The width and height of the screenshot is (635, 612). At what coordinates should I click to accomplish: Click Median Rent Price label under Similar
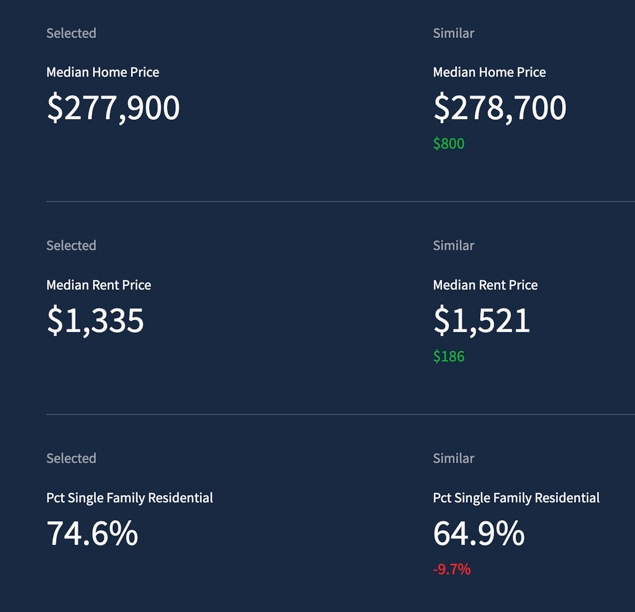485,285
